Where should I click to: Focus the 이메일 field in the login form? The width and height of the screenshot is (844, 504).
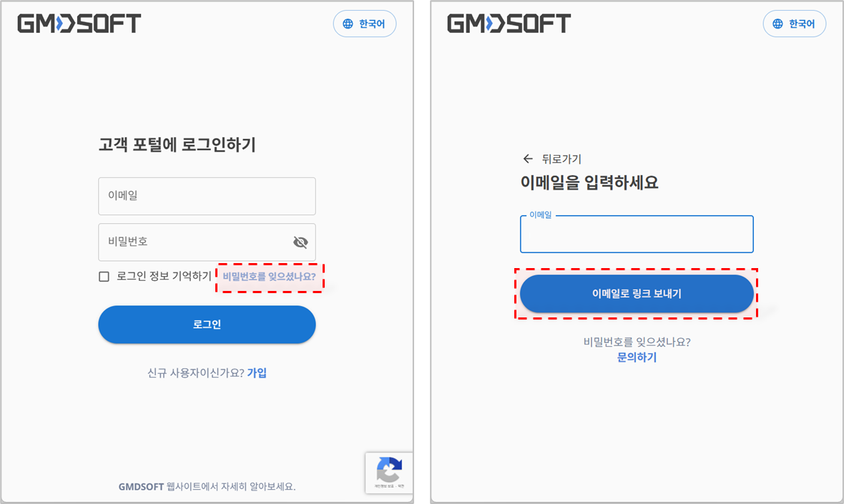coord(207,197)
